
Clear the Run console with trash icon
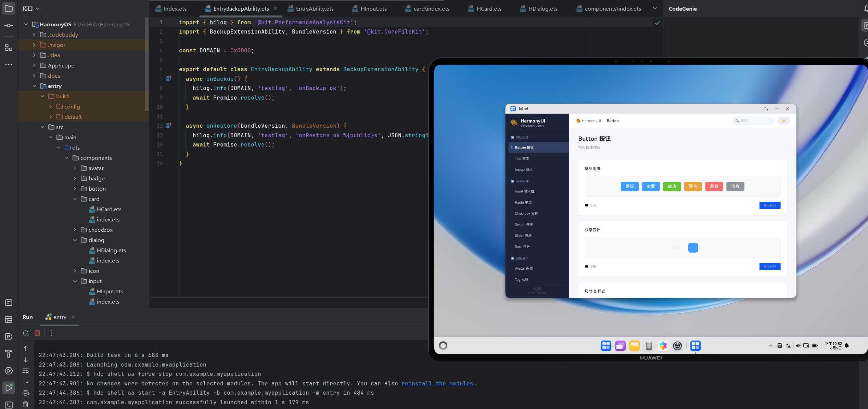[26, 404]
